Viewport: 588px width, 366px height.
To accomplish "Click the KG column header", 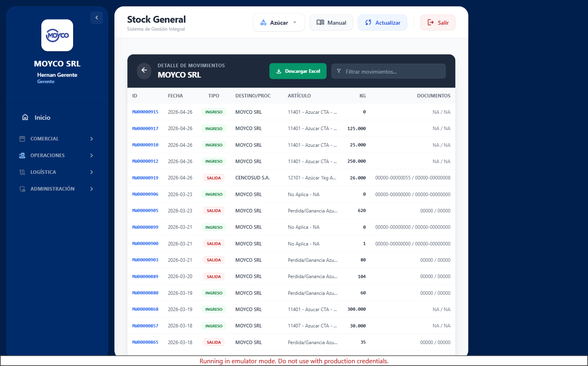I will point(362,96).
